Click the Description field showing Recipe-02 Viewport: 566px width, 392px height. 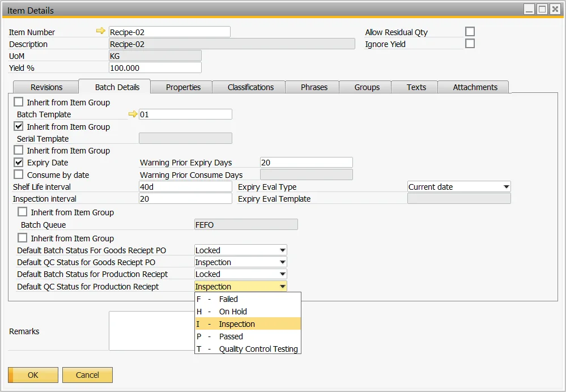click(x=232, y=44)
